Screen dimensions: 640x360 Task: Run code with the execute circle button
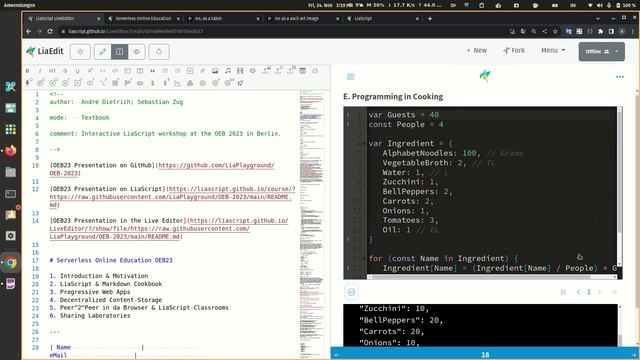(x=351, y=292)
